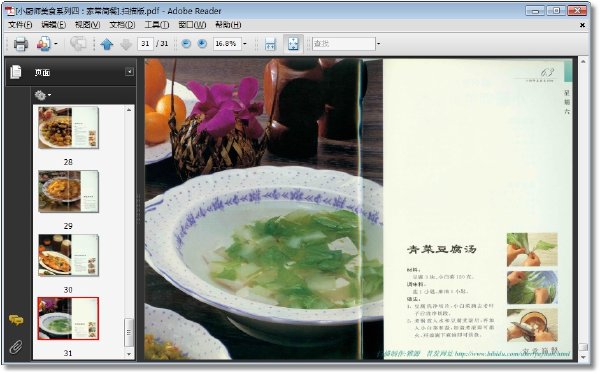
Task: Open the 文件(F) menu
Action: click(x=20, y=25)
